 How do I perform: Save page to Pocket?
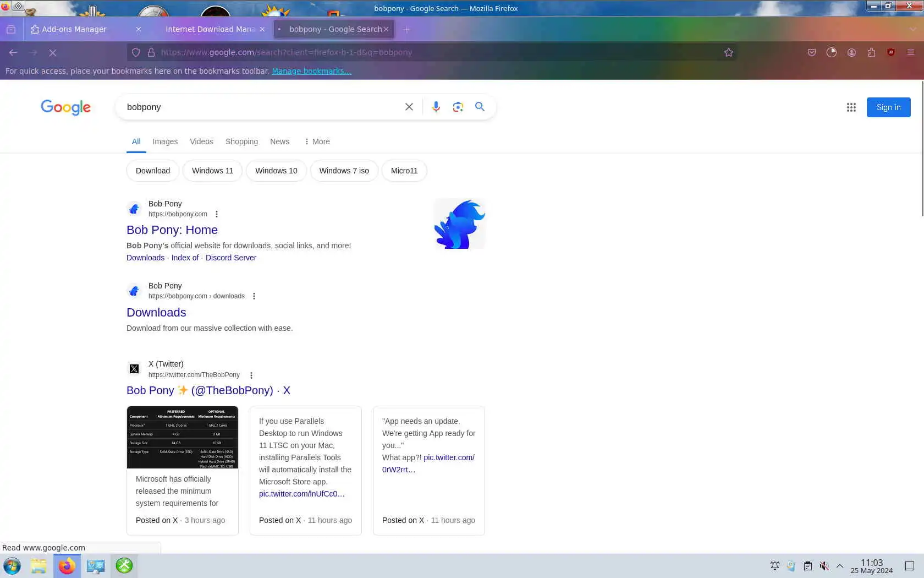coord(811,52)
